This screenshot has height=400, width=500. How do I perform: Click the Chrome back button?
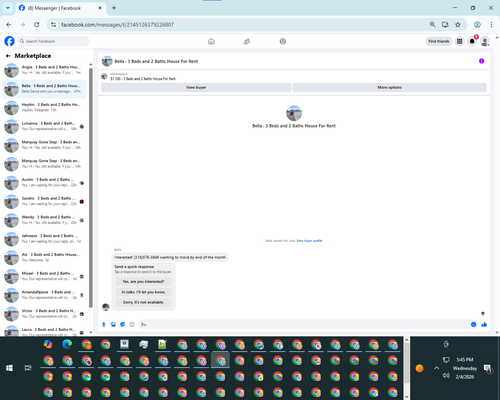9,25
